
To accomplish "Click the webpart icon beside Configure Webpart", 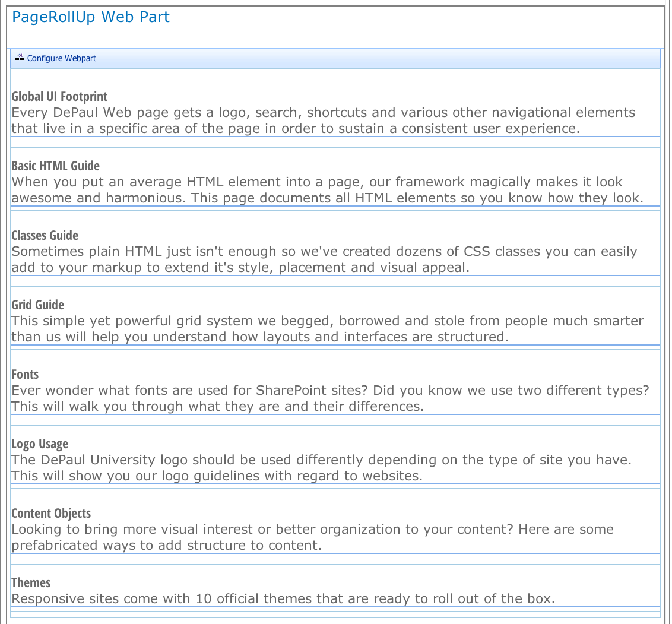I will pos(19,58).
